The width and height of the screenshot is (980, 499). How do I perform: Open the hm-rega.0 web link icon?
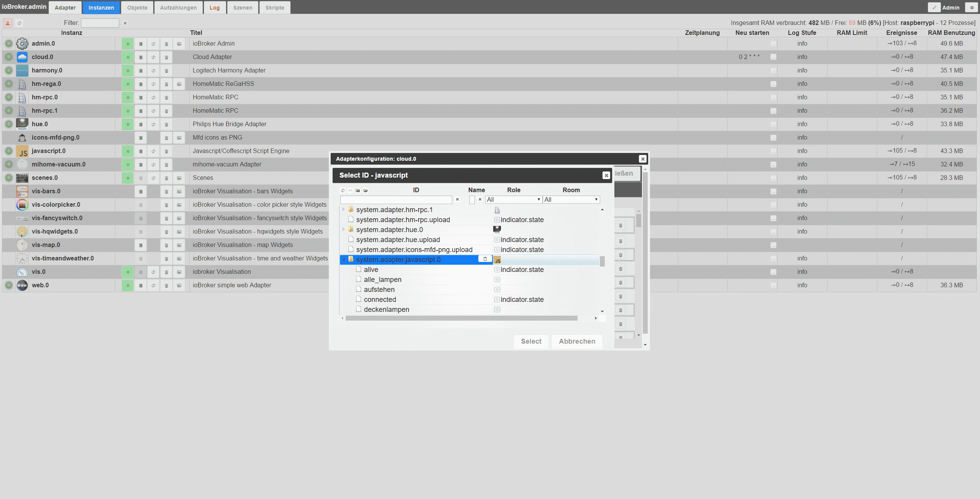point(179,84)
